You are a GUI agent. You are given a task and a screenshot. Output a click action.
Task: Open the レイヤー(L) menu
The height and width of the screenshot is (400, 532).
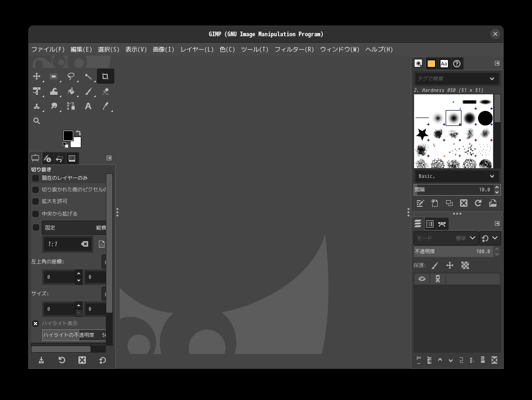[197, 49]
